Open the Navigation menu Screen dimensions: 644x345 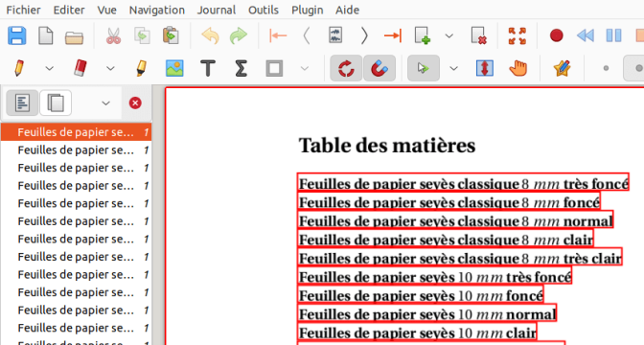coord(157,10)
